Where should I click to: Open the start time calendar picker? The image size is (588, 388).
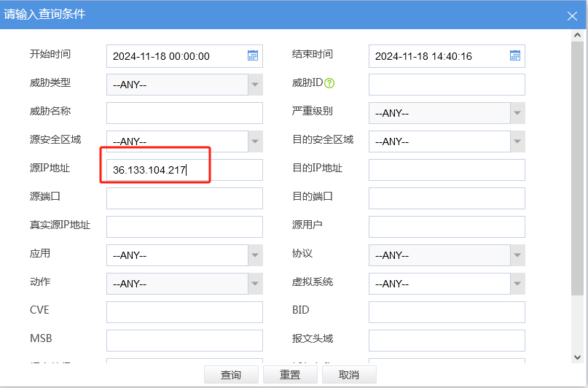click(253, 56)
